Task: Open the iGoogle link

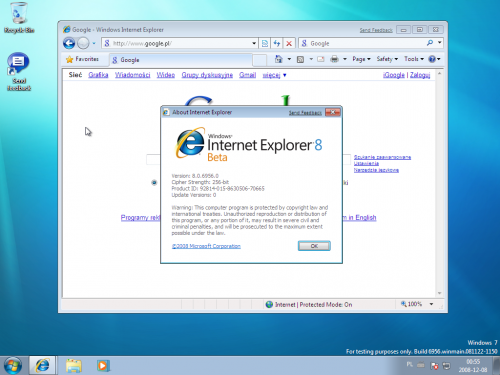Action: pyautogui.click(x=394, y=75)
